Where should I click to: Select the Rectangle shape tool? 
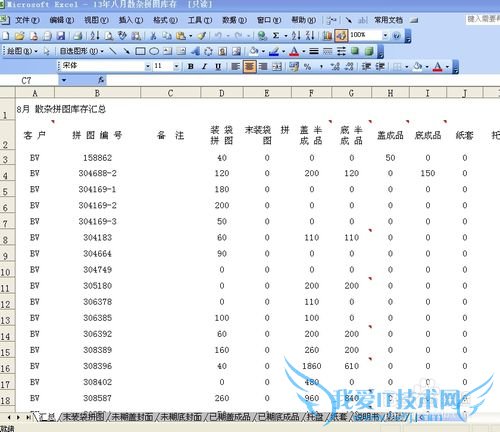140,51
